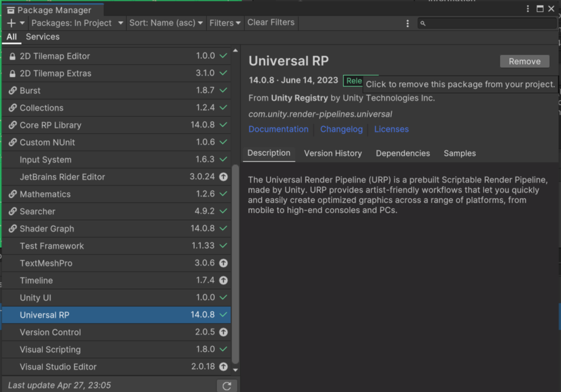Viewport: 561px width, 392px height.
Task: Select the Unity UI package
Action: pyautogui.click(x=116, y=298)
